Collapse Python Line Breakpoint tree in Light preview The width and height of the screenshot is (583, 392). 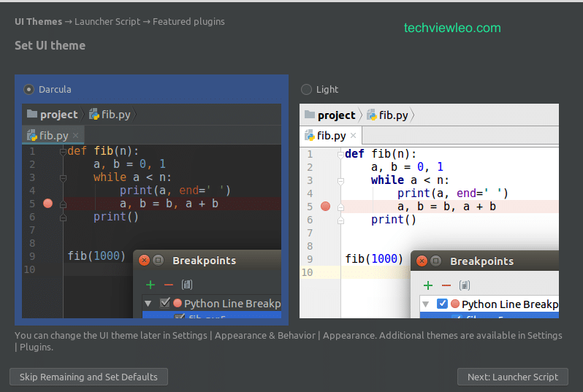[x=425, y=304]
